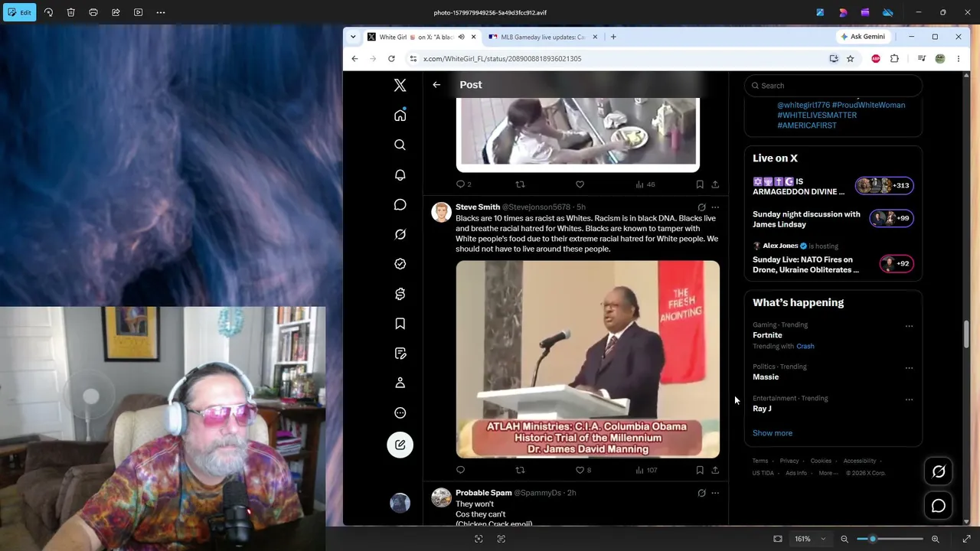Viewport: 980px width, 551px height.
Task: Fit photo to window in Photos
Action: (778, 539)
